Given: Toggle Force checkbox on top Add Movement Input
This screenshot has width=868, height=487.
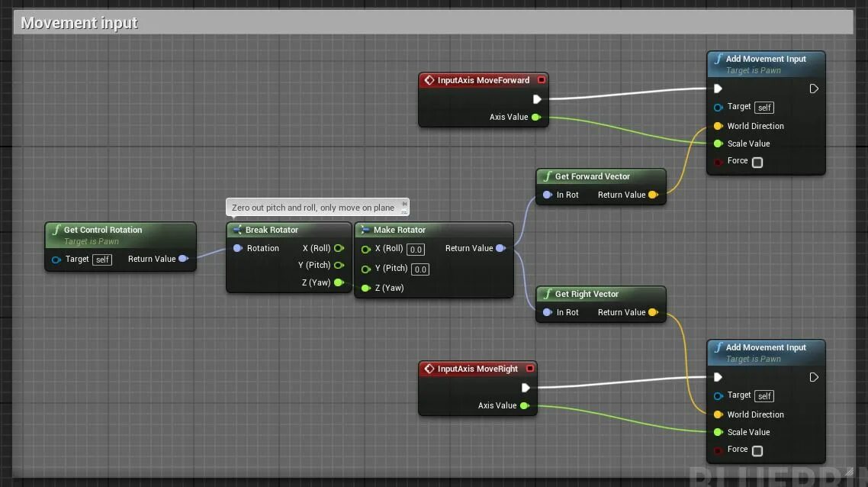Looking at the screenshot, I should pos(757,163).
